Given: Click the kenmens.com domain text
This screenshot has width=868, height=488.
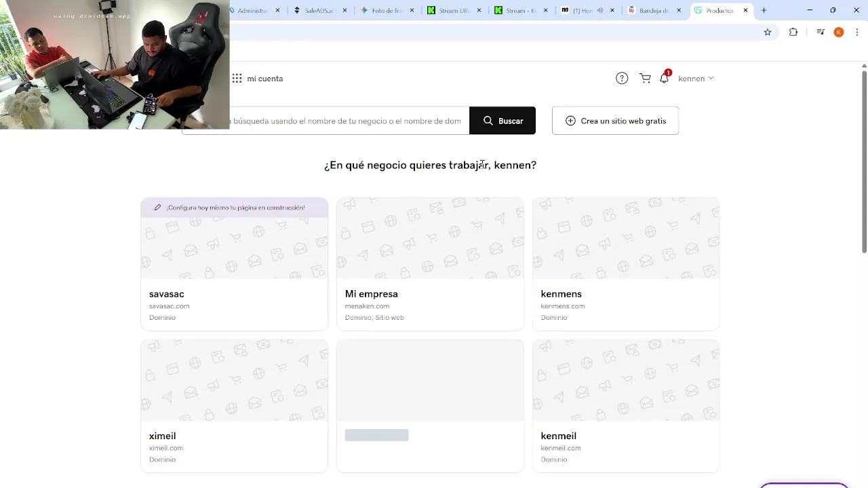Looking at the screenshot, I should (x=563, y=306).
